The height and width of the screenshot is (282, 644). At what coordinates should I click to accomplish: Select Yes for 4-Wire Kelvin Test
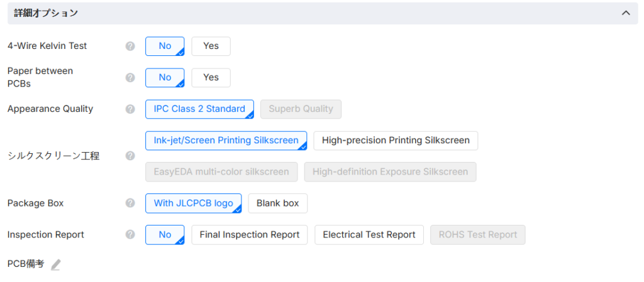click(211, 46)
